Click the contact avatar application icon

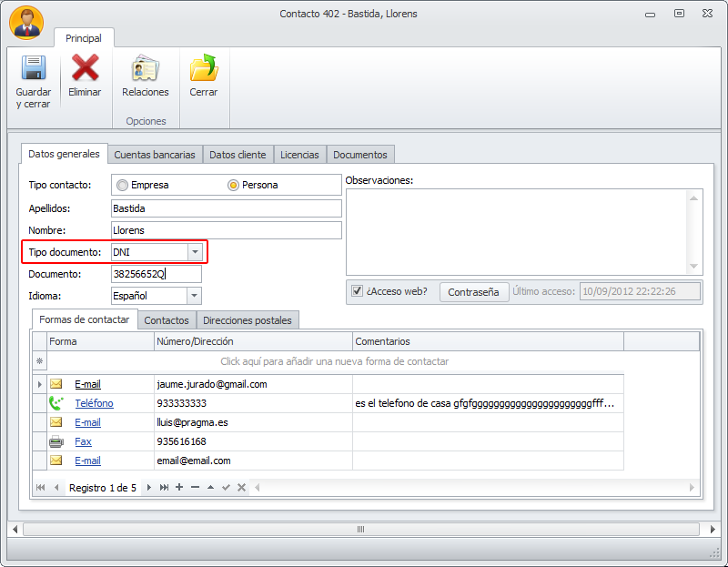[26, 22]
